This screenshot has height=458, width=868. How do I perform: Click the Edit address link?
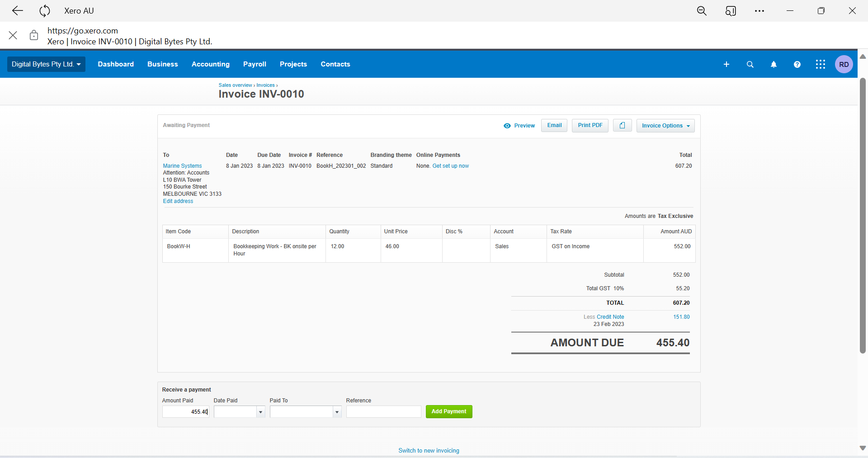[x=178, y=201]
